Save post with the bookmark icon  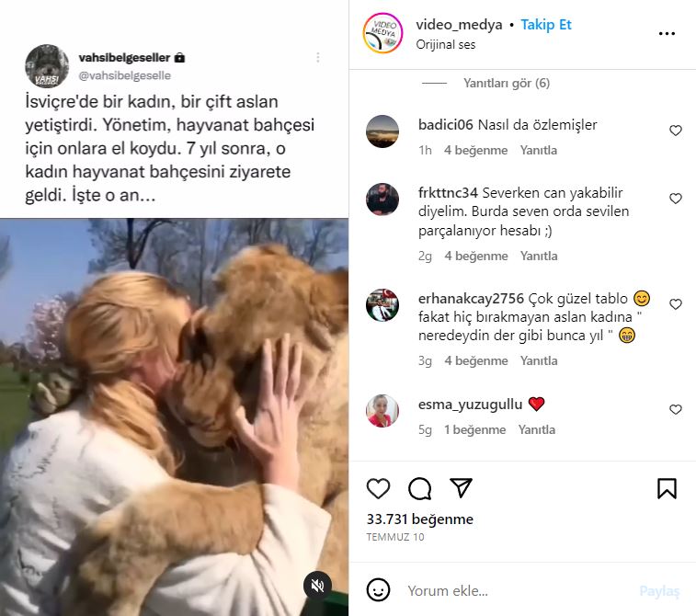667,488
